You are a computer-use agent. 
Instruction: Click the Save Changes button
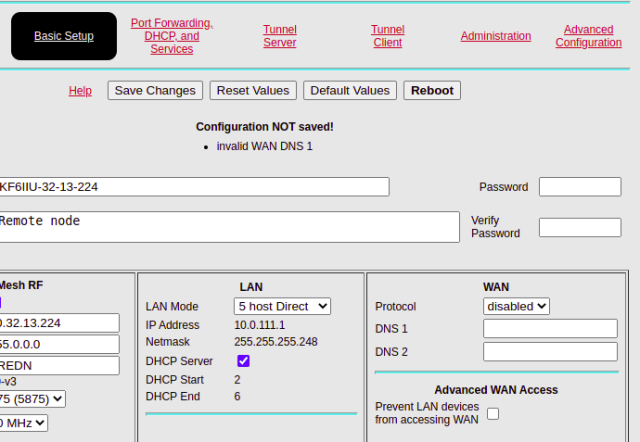tap(155, 90)
